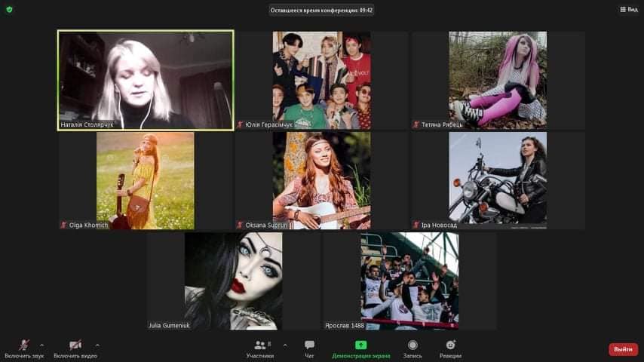Select the motorcycle picture participant tile

click(x=498, y=179)
